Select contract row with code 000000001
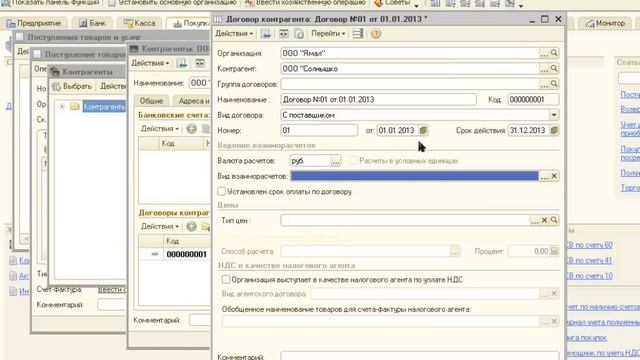This screenshot has height=360, width=640. tap(174, 254)
